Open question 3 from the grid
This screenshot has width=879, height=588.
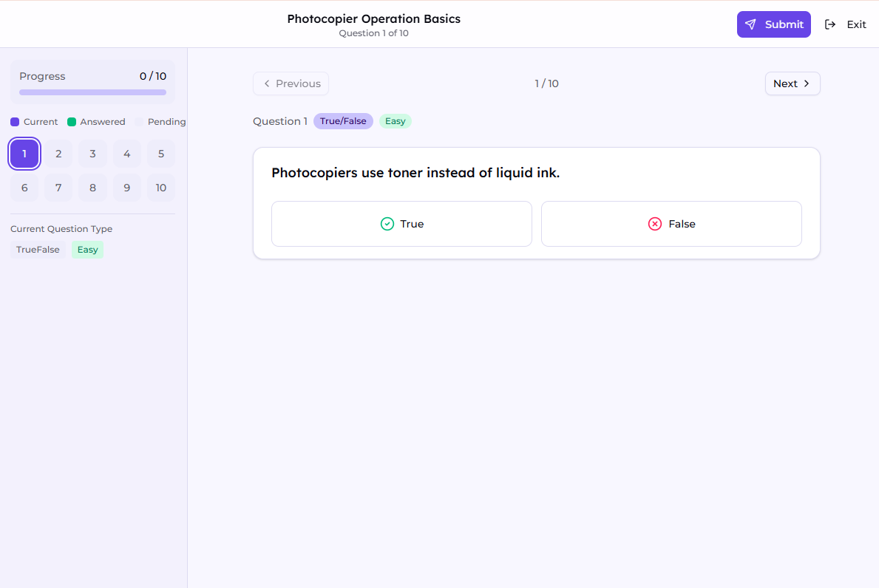point(92,154)
